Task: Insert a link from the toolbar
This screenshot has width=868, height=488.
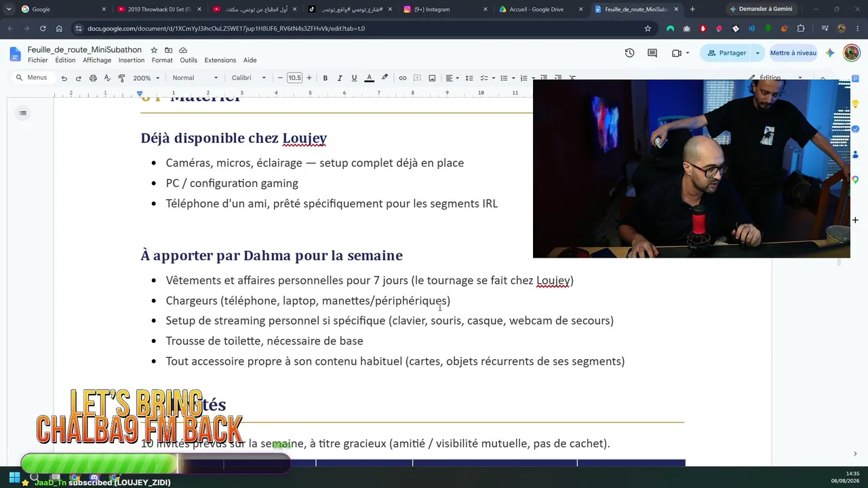Action: pos(403,78)
